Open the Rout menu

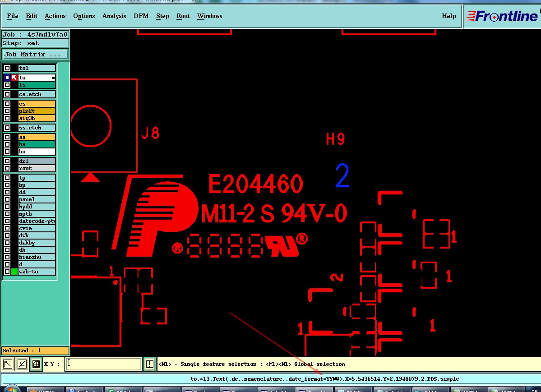pyautogui.click(x=183, y=16)
